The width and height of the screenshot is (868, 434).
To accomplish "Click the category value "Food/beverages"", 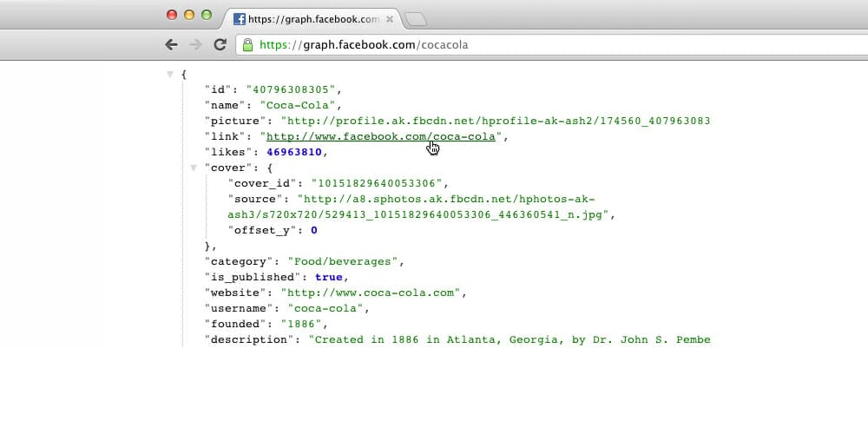I will (343, 262).
